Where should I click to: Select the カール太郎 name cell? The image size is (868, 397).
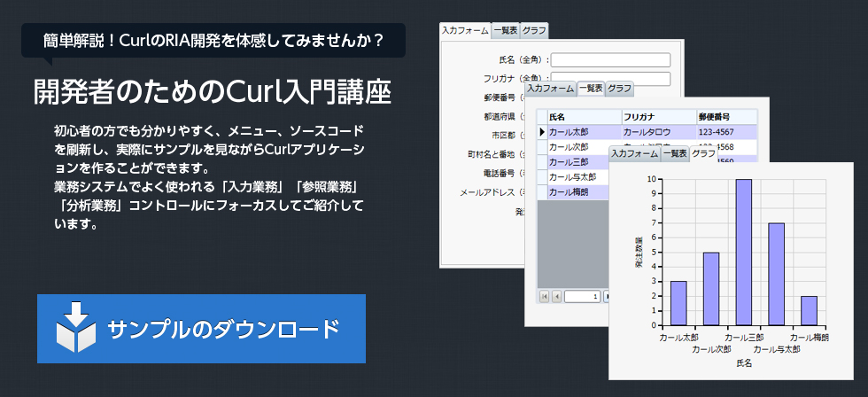coord(585,132)
